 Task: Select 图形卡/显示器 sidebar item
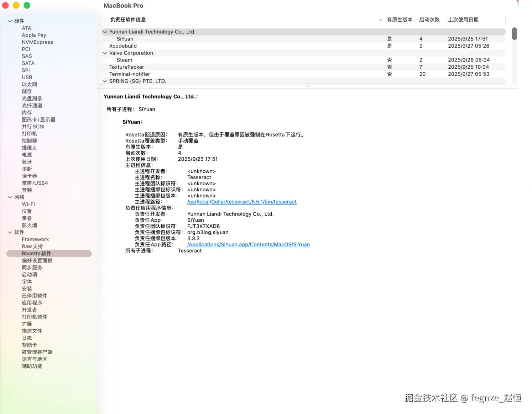coord(38,120)
